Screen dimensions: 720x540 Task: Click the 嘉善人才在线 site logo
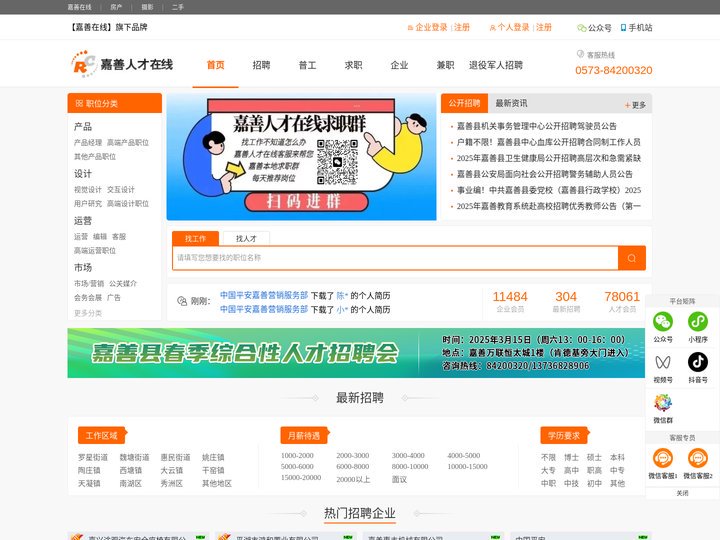[x=122, y=64]
